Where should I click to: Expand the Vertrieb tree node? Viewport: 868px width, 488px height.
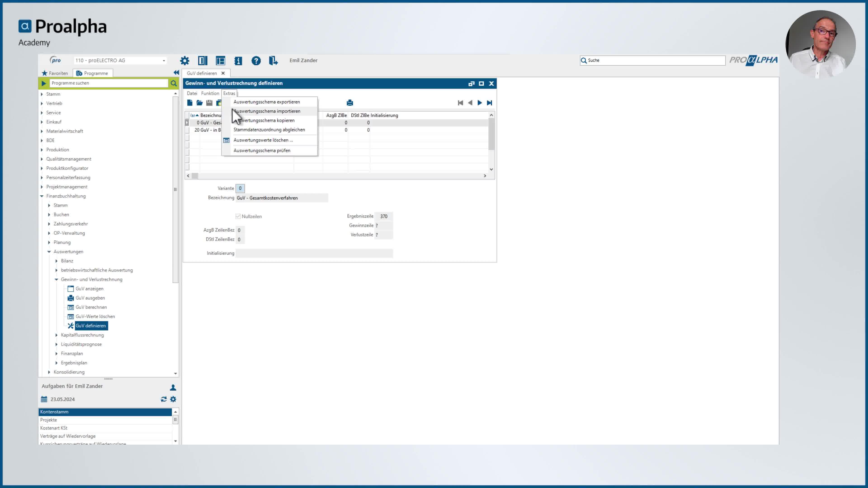(42, 103)
